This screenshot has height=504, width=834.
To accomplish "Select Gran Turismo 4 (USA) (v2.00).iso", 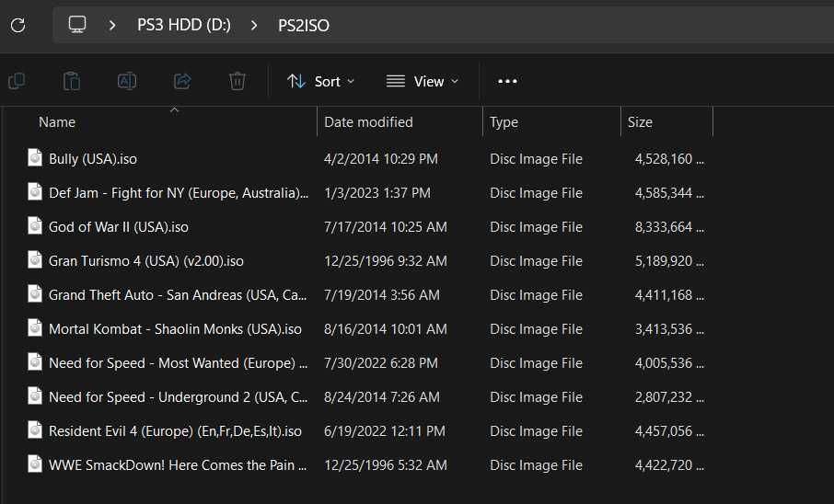I will tap(145, 261).
